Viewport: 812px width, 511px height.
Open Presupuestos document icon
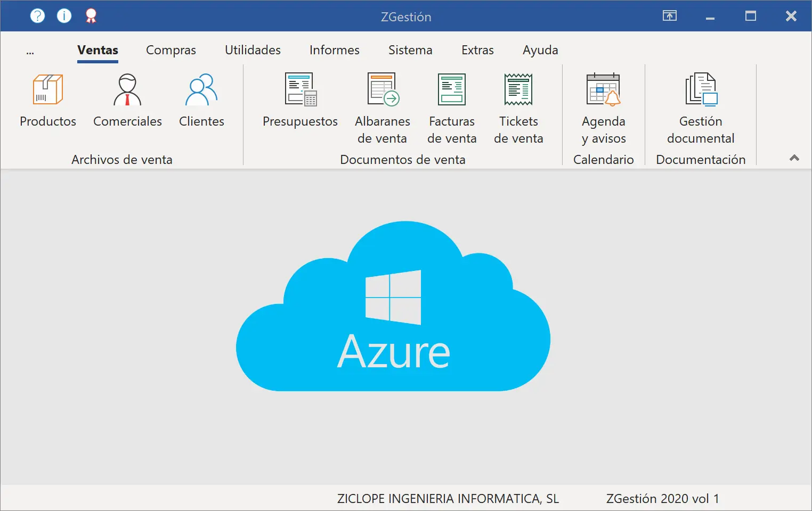coord(301,89)
